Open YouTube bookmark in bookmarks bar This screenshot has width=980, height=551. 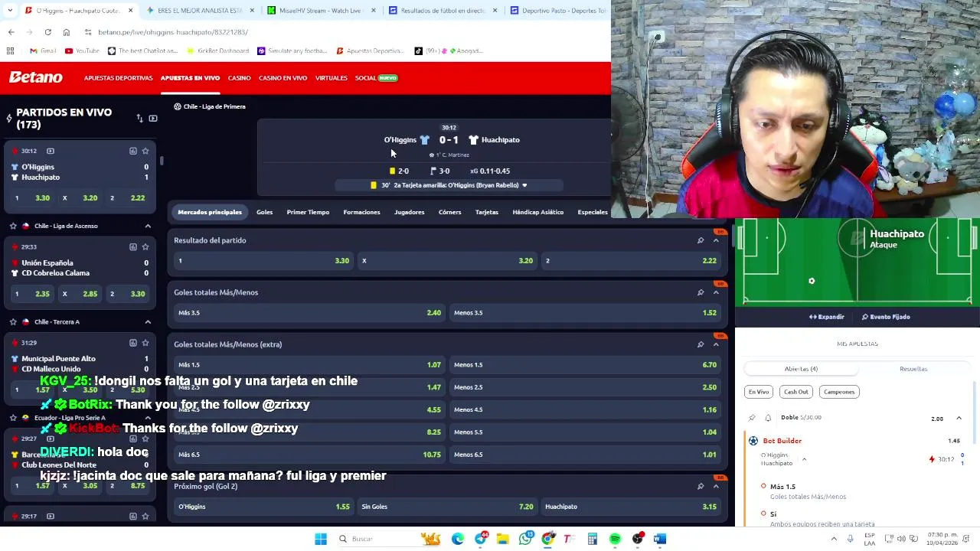(82, 51)
